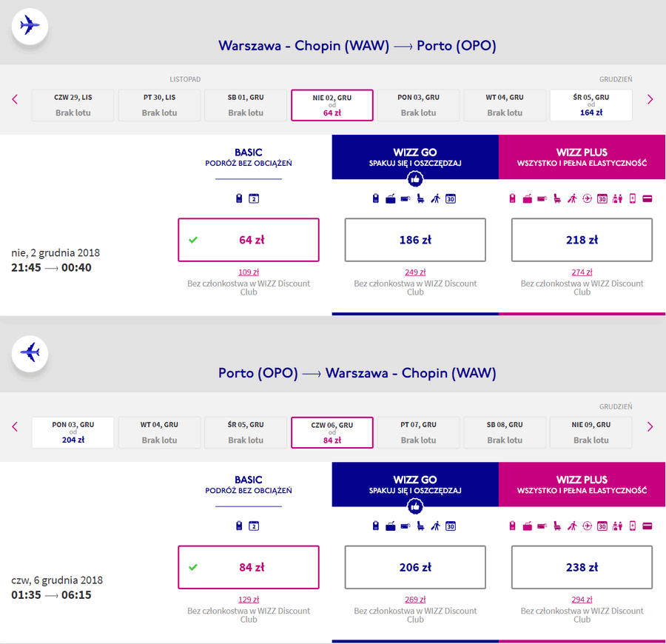Click return WIZZ Go thumbs-up recommended badge
The image size is (666, 644).
tap(415, 506)
